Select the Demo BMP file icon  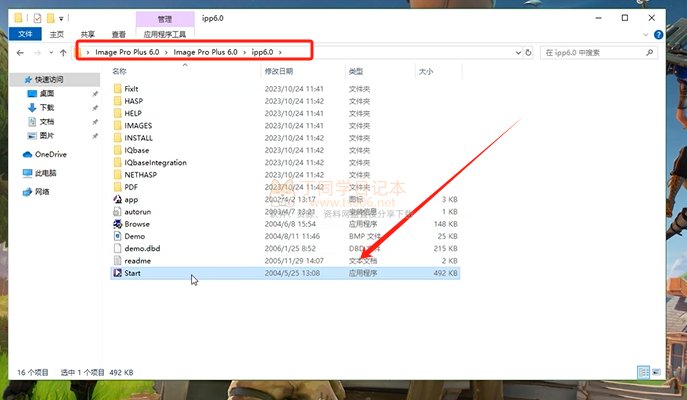[x=117, y=236]
